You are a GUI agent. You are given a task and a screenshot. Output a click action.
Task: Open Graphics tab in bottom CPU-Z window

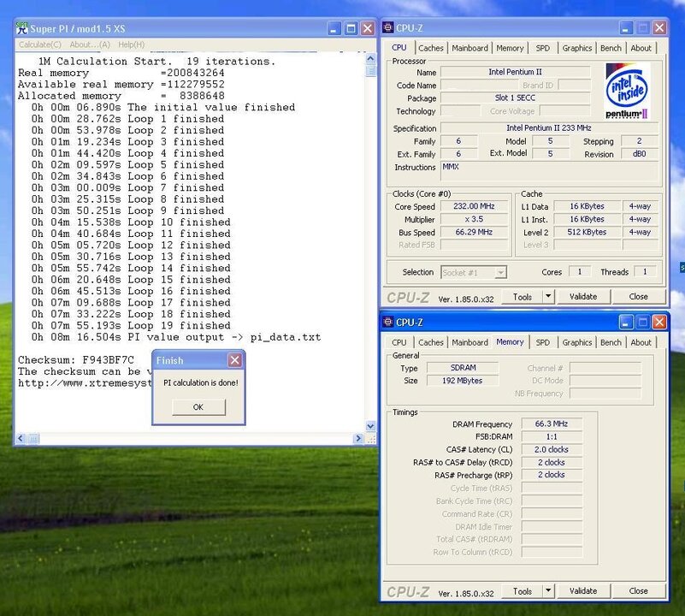point(577,342)
